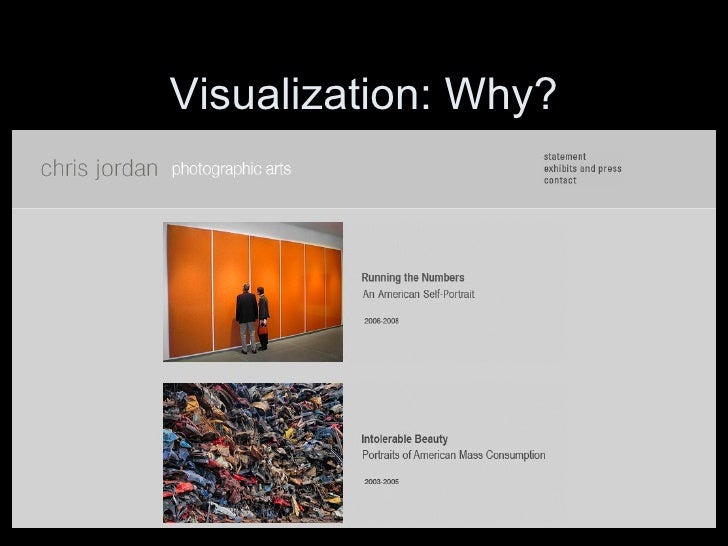This screenshot has width=728, height=546.
Task: Open the crushed cars pile thumbnail
Action: coord(253,453)
